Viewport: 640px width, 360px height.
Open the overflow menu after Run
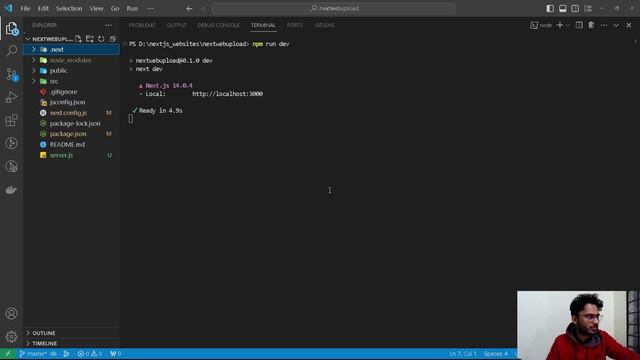[x=151, y=9]
